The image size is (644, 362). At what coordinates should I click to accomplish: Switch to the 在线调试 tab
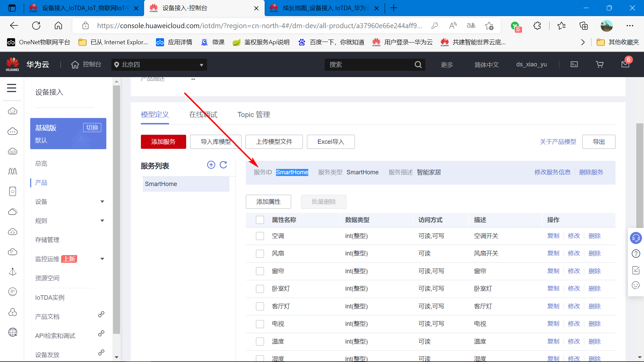pos(203,115)
